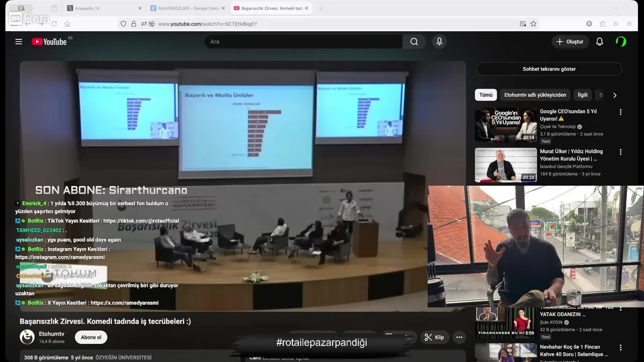Open Etohumtv channel avatar

(27, 337)
